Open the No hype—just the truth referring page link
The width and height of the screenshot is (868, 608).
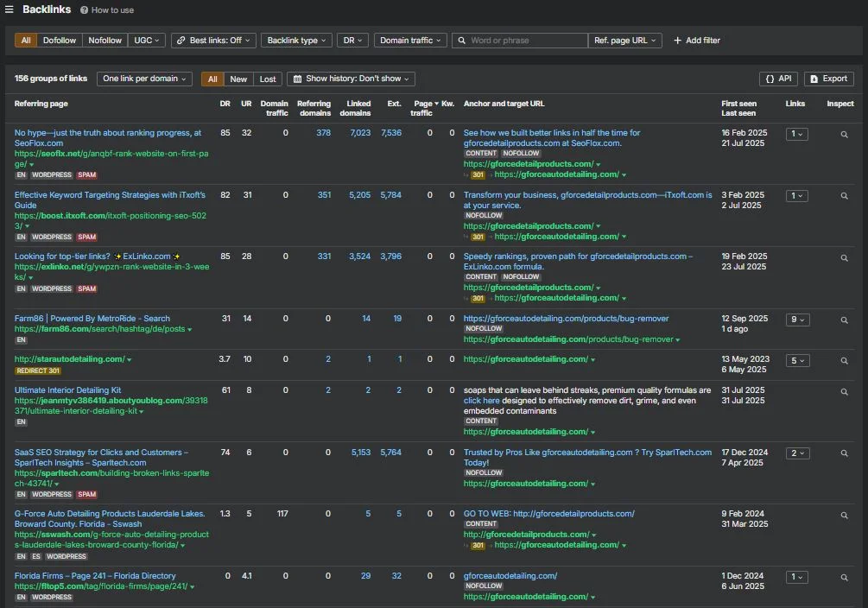pos(107,138)
